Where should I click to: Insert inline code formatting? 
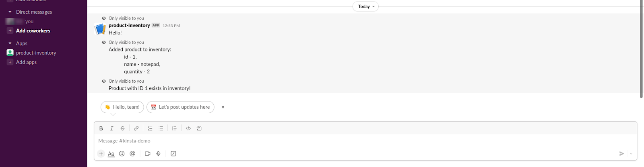pos(188,128)
